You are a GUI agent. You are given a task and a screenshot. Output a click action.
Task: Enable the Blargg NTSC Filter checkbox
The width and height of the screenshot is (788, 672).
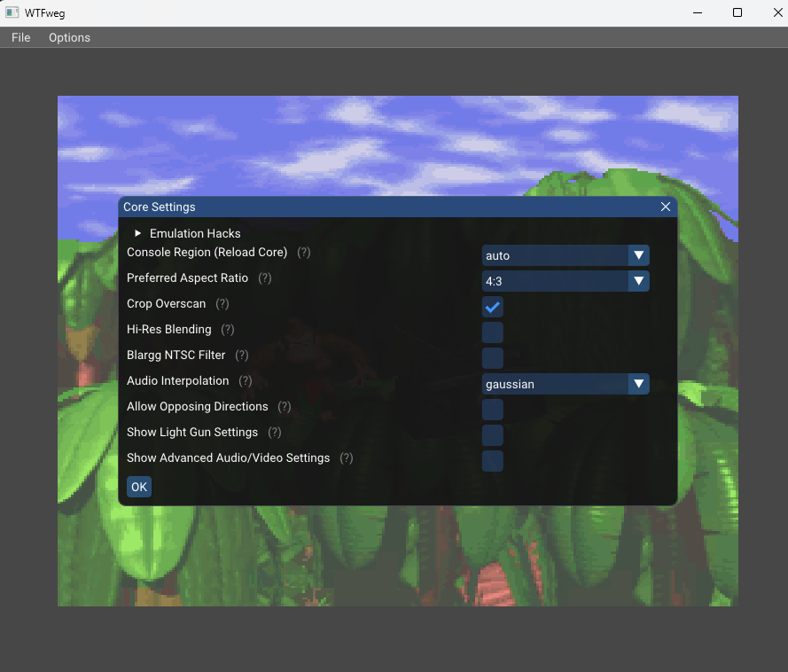(x=493, y=359)
